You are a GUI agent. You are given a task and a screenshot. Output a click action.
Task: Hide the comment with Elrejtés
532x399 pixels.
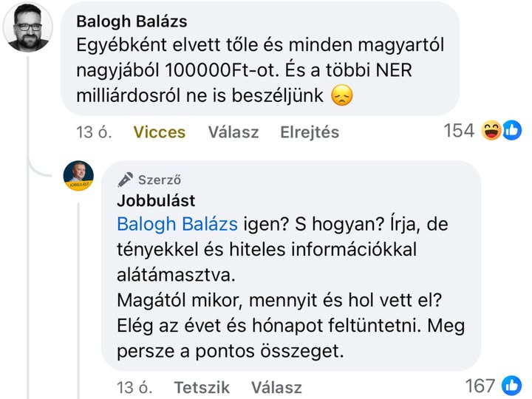click(310, 132)
